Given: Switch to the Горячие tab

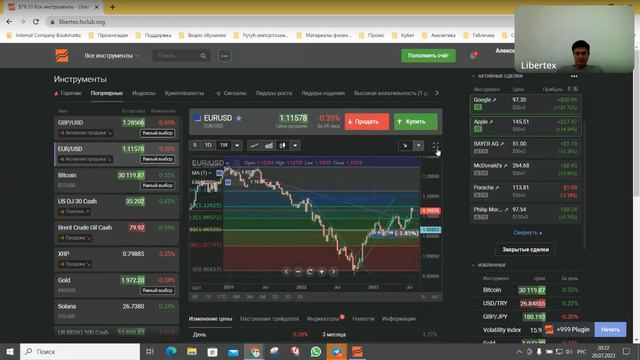Looking at the screenshot, I should (x=68, y=93).
